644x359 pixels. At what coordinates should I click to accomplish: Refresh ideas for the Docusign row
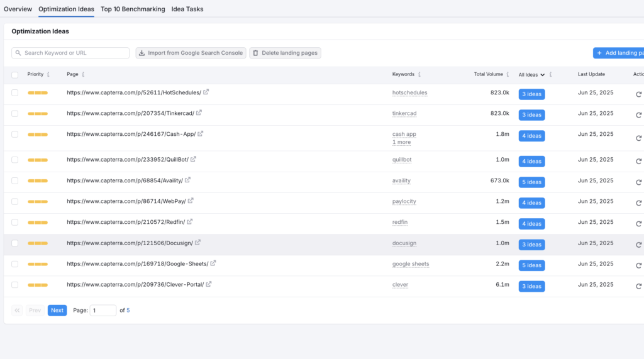(x=639, y=245)
